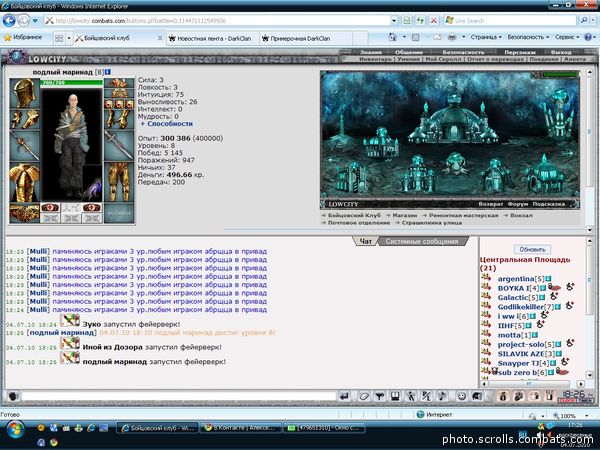
Task: Click player name Godlikekiller in list
Action: coord(520,307)
